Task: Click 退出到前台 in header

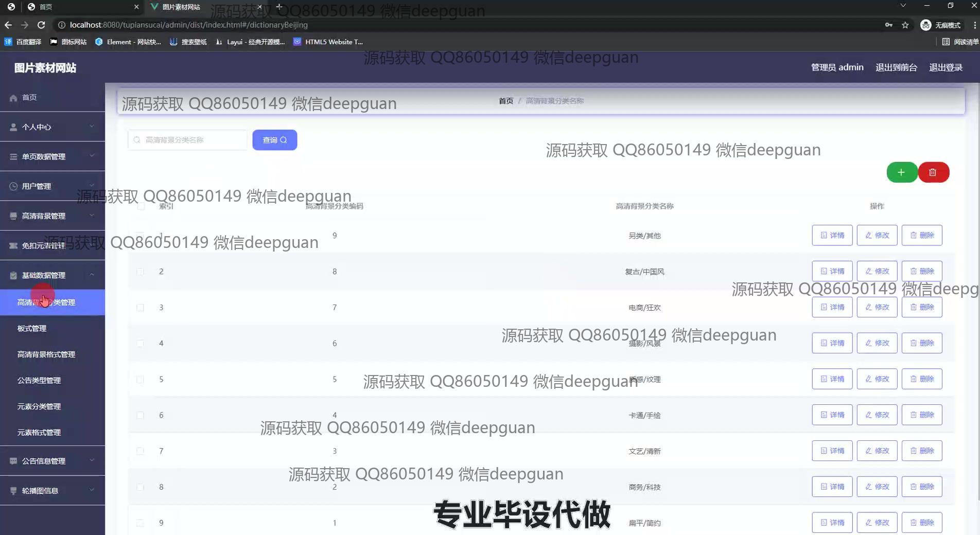Action: pos(896,67)
